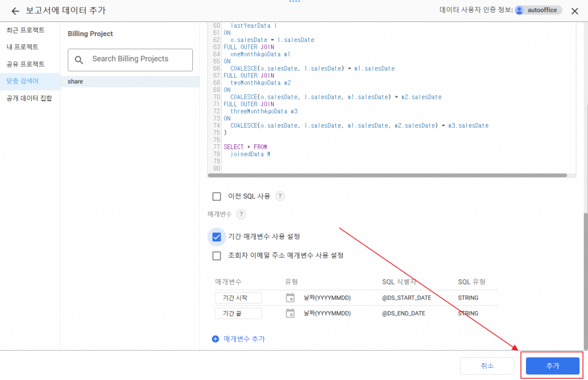The width and height of the screenshot is (588, 380).
Task: Click the 추가 button
Action: tap(552, 366)
